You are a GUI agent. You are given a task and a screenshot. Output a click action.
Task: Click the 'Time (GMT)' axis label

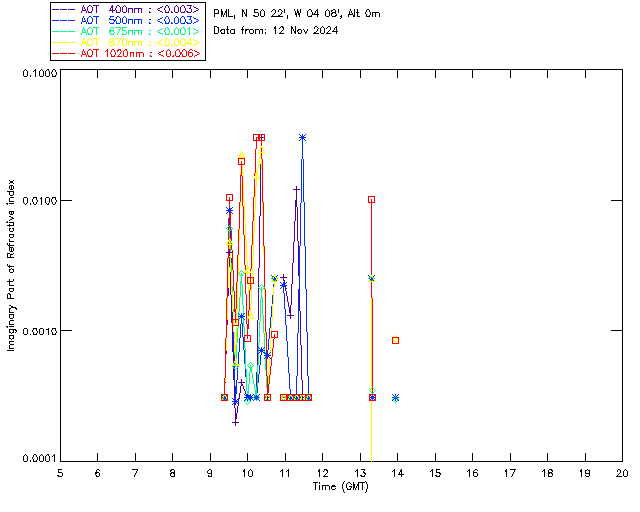[340, 485]
